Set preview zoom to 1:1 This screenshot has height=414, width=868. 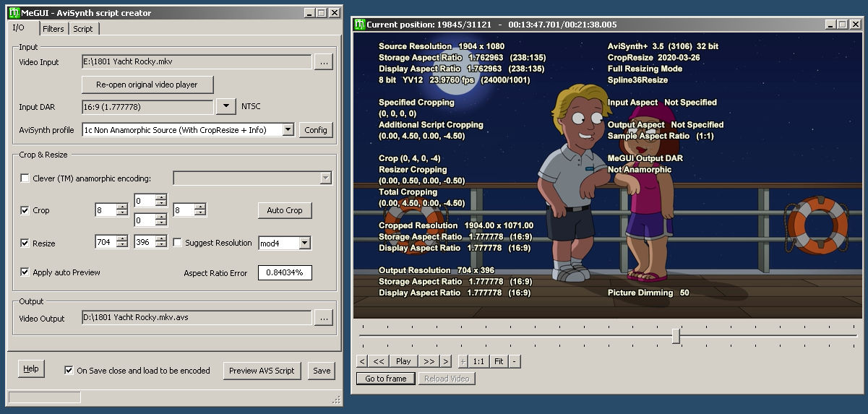click(478, 361)
